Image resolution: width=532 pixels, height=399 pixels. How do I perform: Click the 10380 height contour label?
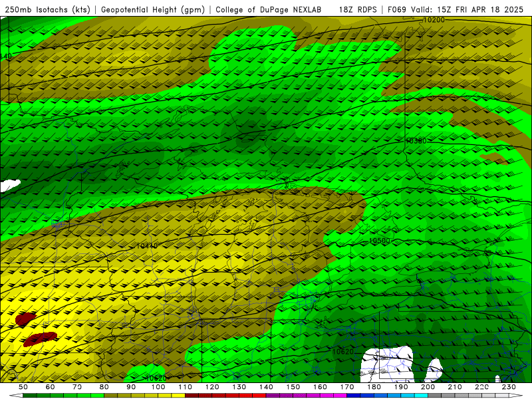pos(416,141)
